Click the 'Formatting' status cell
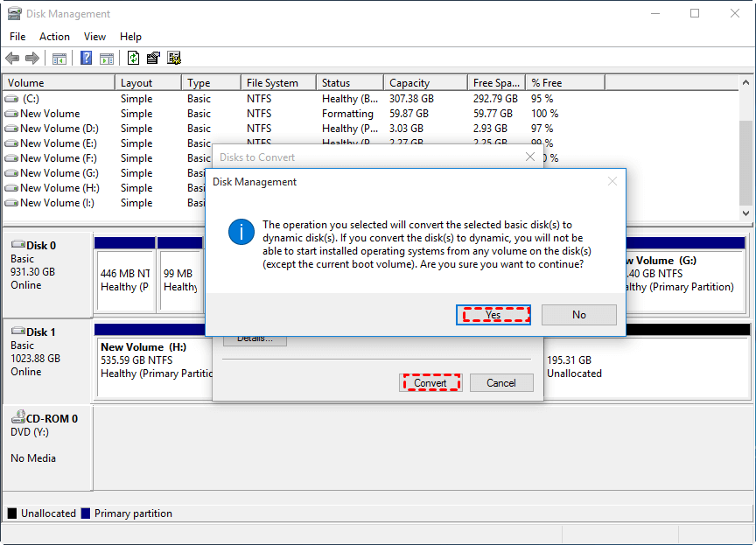This screenshot has height=545, width=756. tap(347, 114)
